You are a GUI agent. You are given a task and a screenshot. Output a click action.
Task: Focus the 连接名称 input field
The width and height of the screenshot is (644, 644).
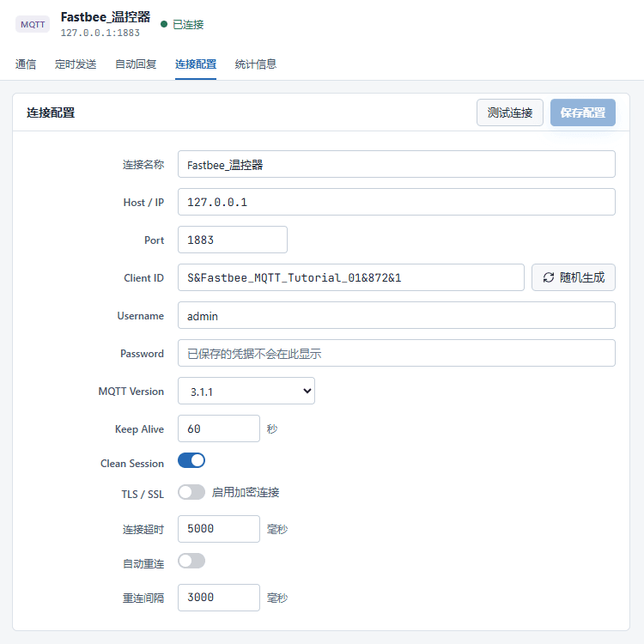click(x=397, y=164)
